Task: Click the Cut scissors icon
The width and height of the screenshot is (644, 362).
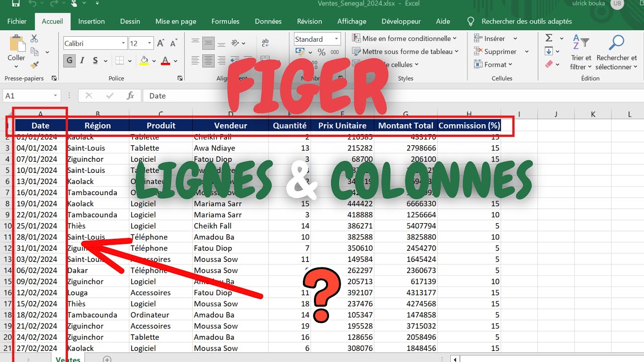Action: point(34,38)
